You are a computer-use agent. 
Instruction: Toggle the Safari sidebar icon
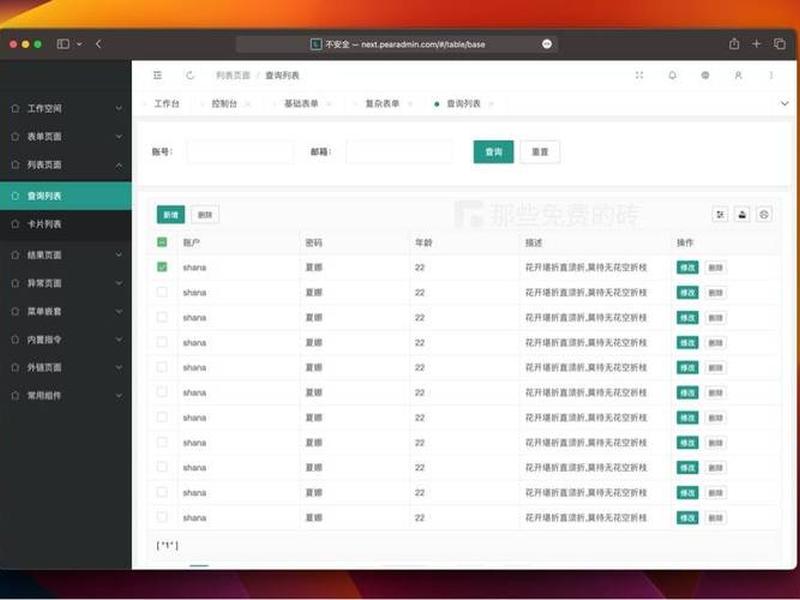(x=63, y=44)
